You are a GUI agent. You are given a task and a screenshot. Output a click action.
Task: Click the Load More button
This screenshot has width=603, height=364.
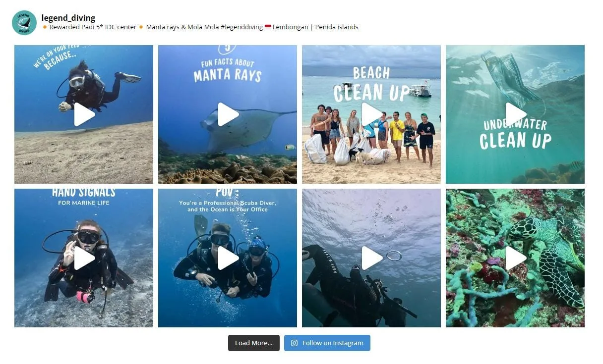(253, 343)
